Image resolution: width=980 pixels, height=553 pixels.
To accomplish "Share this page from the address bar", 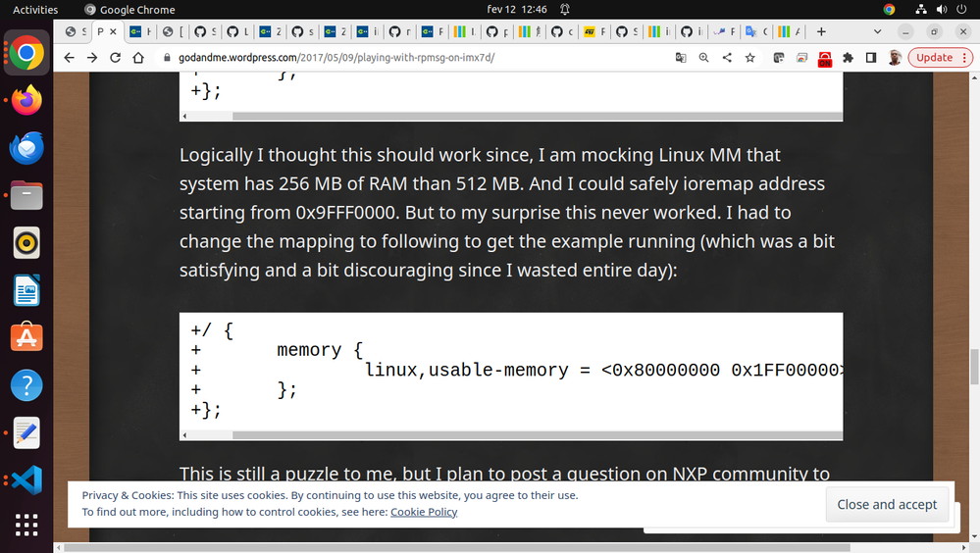I will pos(727,58).
